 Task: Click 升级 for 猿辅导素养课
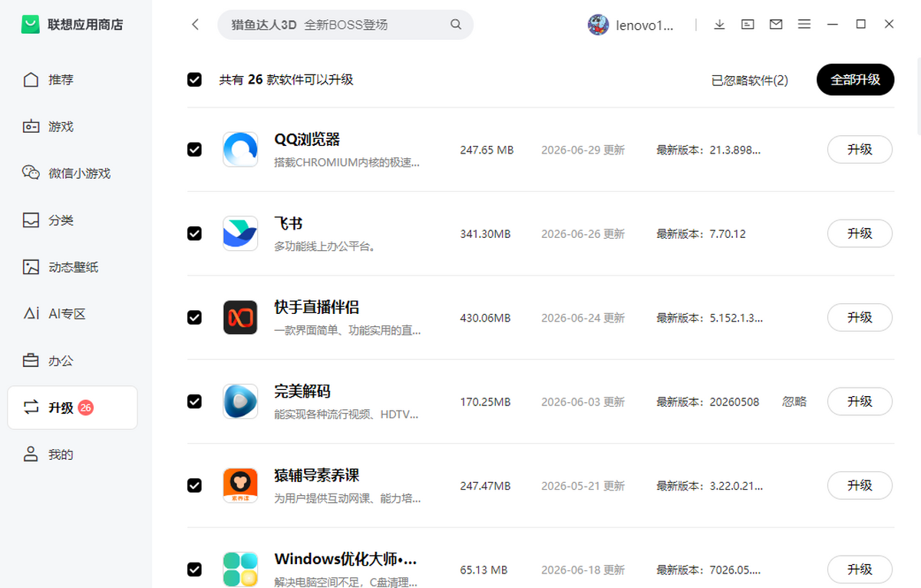click(x=860, y=485)
